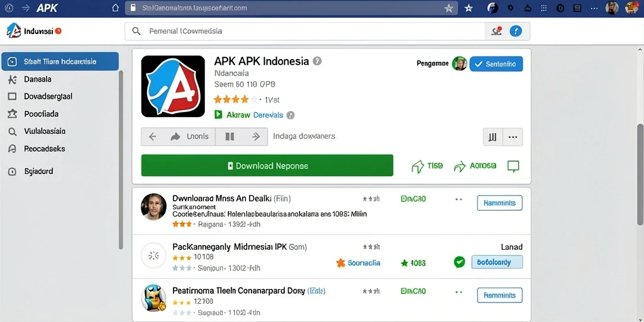This screenshot has width=644, height=322.
Task: Click the round icon of Packanneganly row
Action: click(153, 255)
